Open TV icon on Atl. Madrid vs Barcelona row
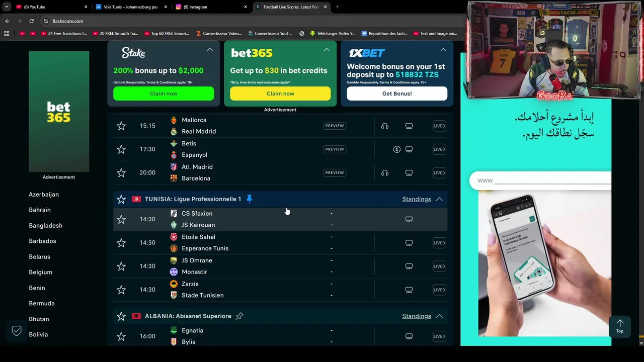 click(409, 172)
